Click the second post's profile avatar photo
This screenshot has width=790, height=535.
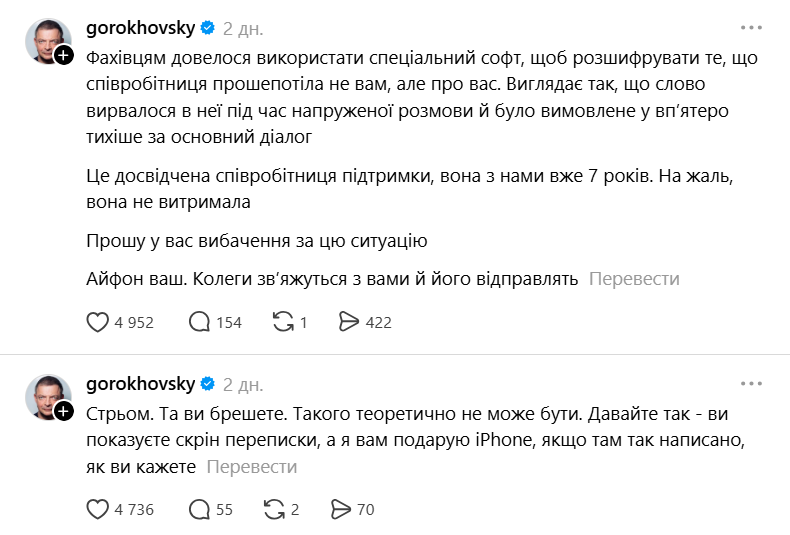pos(48,397)
